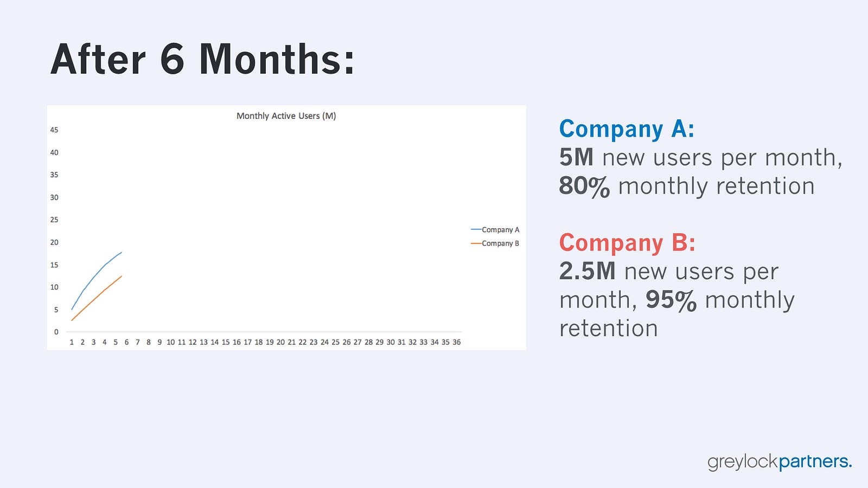Click the blue Company A curve endpoint

pyautogui.click(x=122, y=252)
